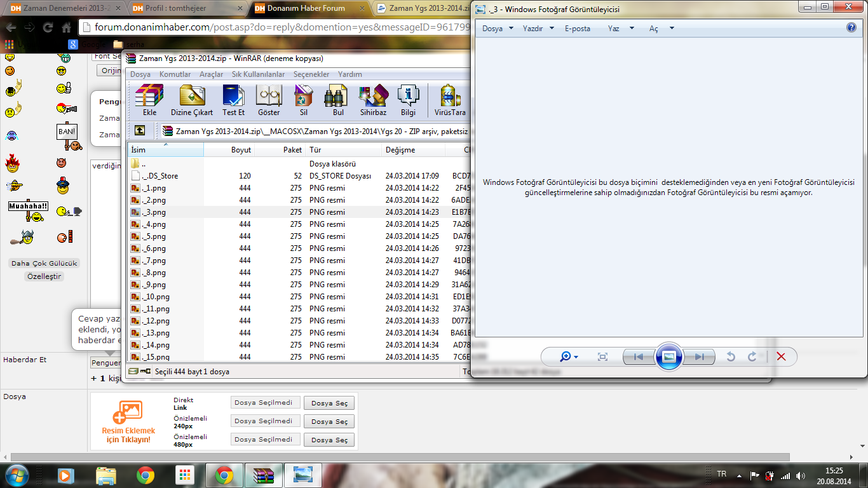
Task: Open the Sık Kullanılanlar menu in WinRAR
Action: coord(258,74)
